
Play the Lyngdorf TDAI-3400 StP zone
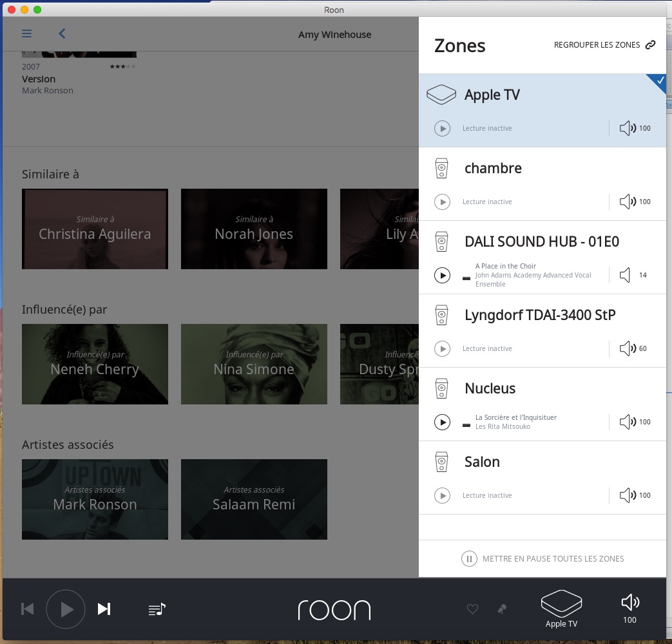point(442,348)
